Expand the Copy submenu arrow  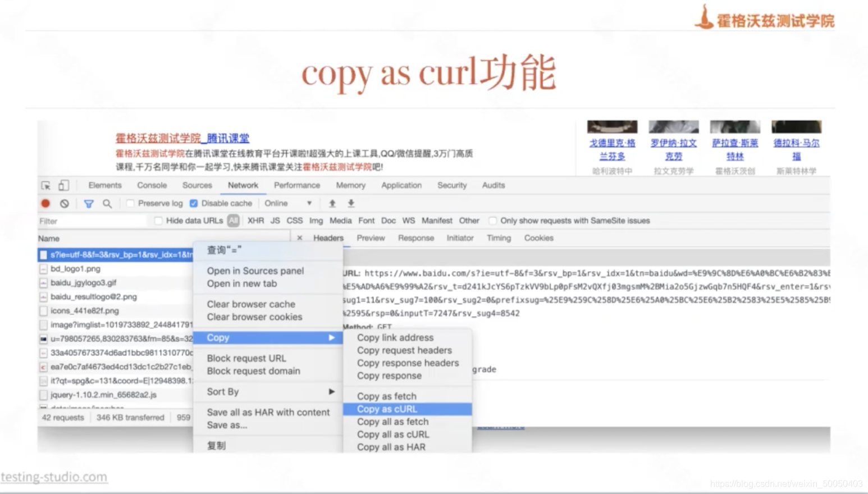(332, 337)
